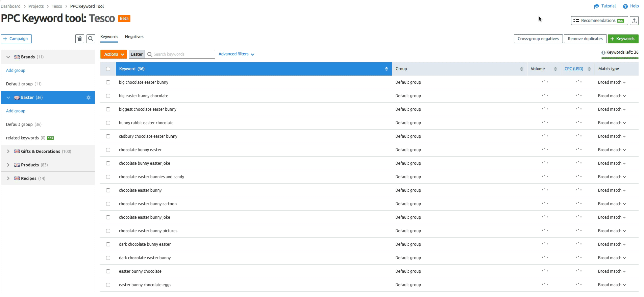The width and height of the screenshot is (644, 297).
Task: Click keyword chocolate easter bunny cartoon
Action: [x=148, y=204]
